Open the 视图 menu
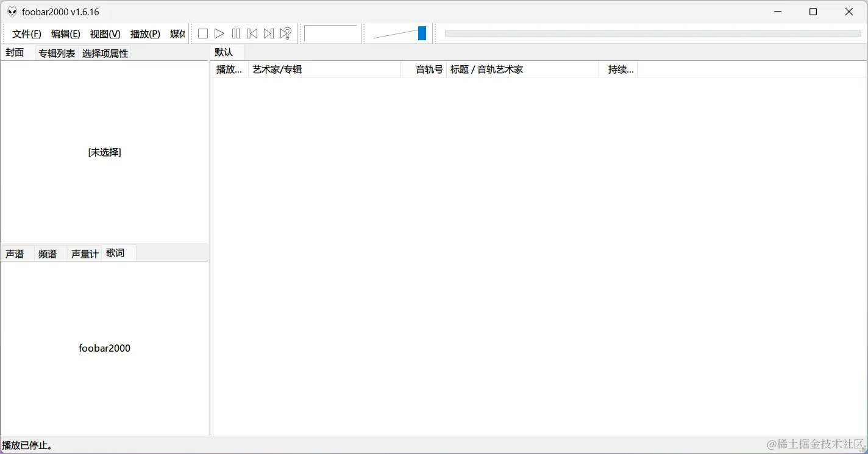 pos(104,34)
